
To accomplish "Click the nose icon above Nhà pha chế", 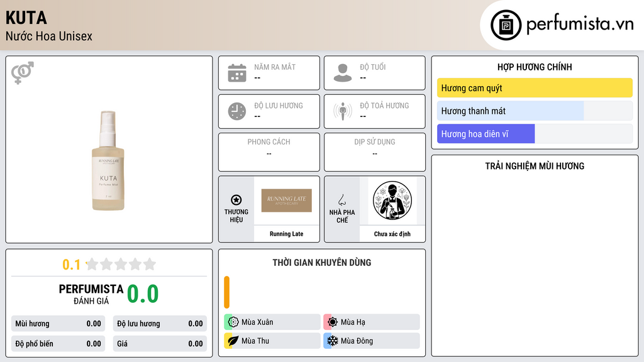I will click(341, 200).
